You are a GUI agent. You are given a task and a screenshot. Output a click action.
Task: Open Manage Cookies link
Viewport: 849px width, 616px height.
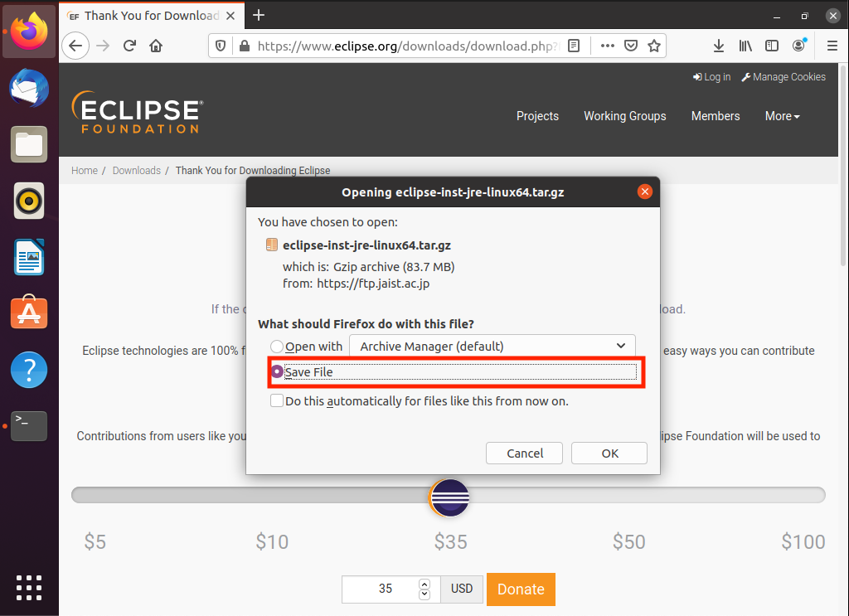click(x=784, y=77)
